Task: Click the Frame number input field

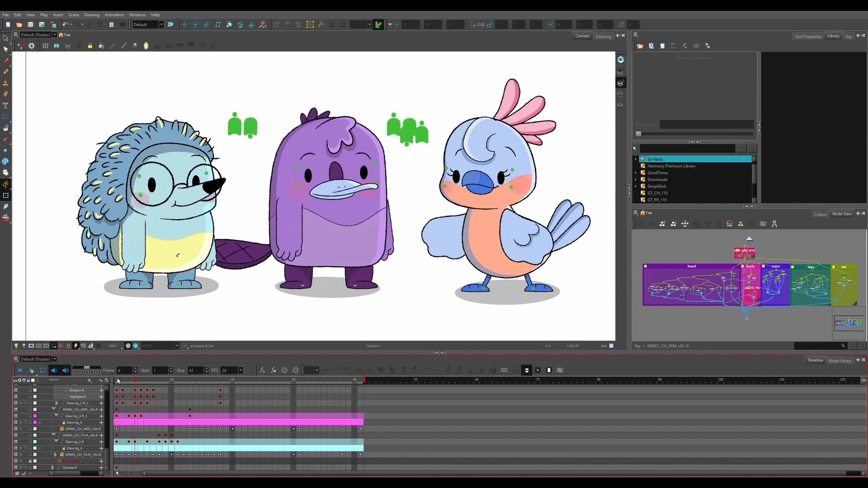Action: [x=124, y=371]
